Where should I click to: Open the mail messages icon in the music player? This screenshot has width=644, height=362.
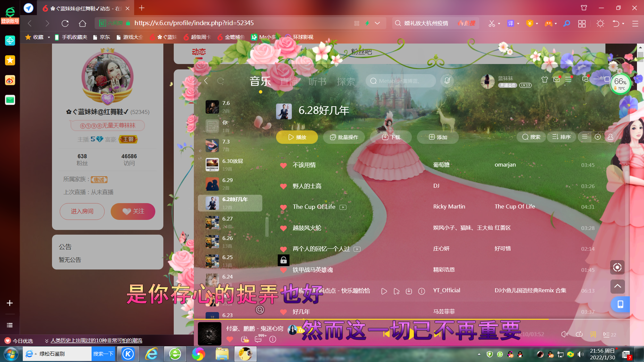point(557,79)
